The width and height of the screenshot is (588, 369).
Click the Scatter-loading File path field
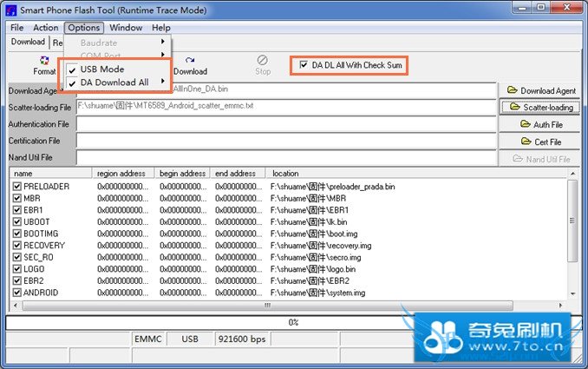(286, 107)
